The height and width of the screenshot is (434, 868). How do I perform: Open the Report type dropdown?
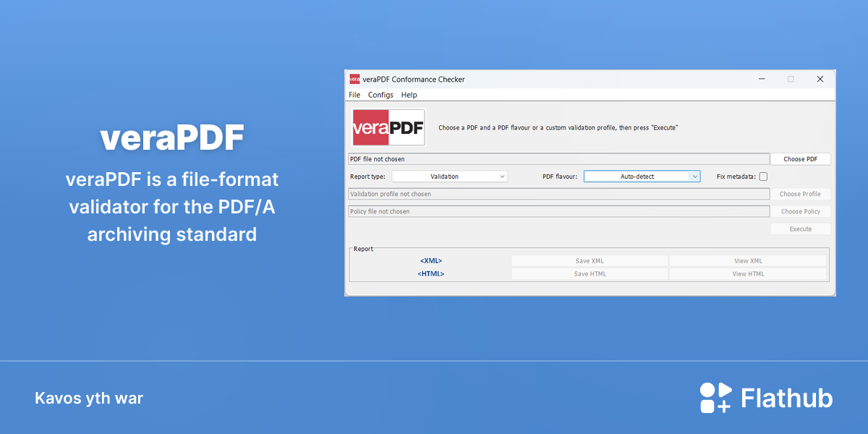pos(450,176)
